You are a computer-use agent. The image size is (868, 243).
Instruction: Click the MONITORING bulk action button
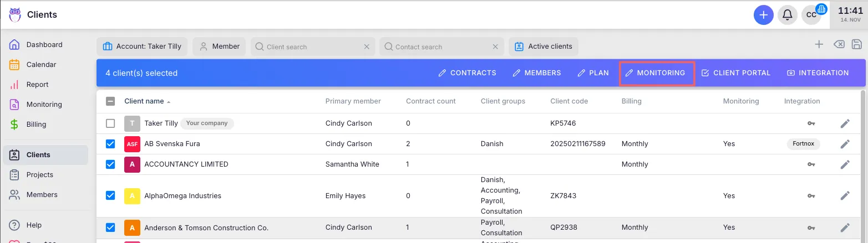pos(656,73)
